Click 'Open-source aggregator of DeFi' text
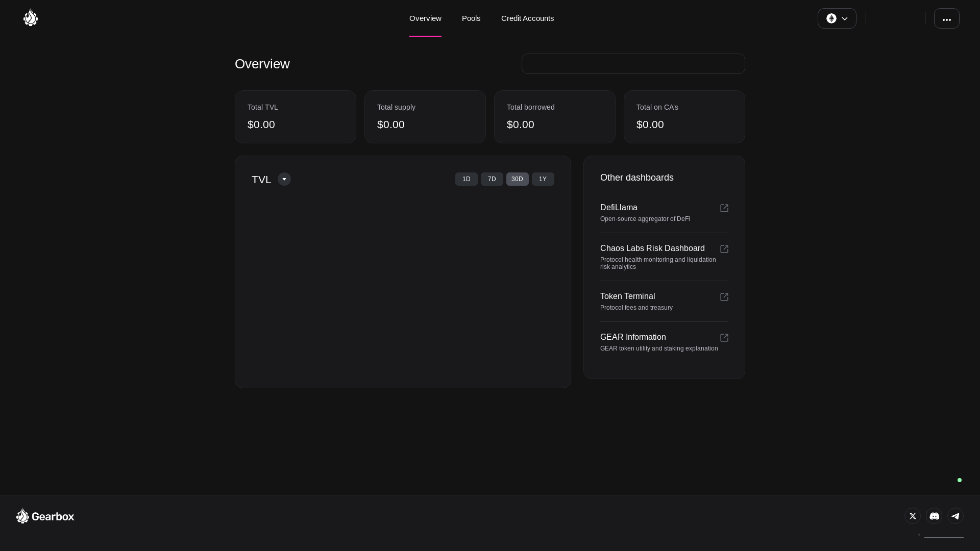 coord(645,219)
